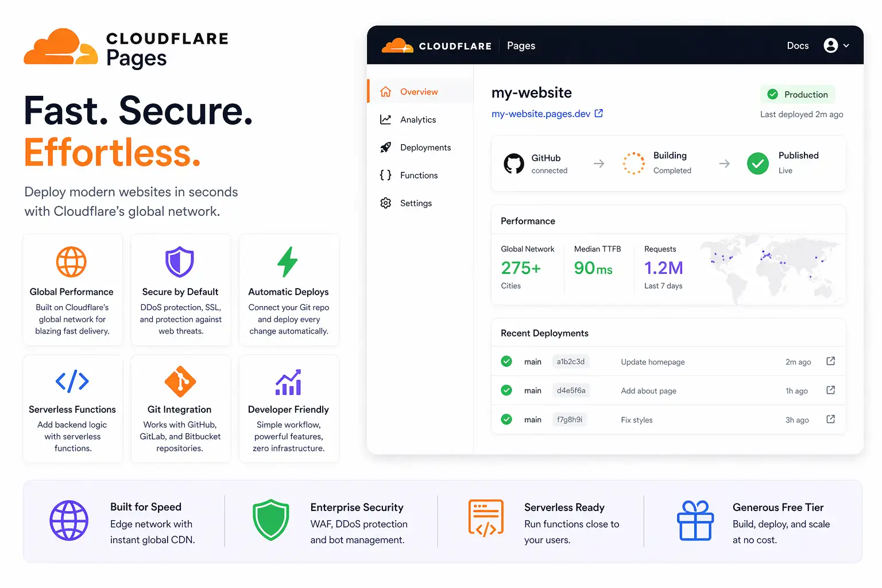882x588 pixels.
Task: Click the Deployments rocket icon
Action: [385, 147]
